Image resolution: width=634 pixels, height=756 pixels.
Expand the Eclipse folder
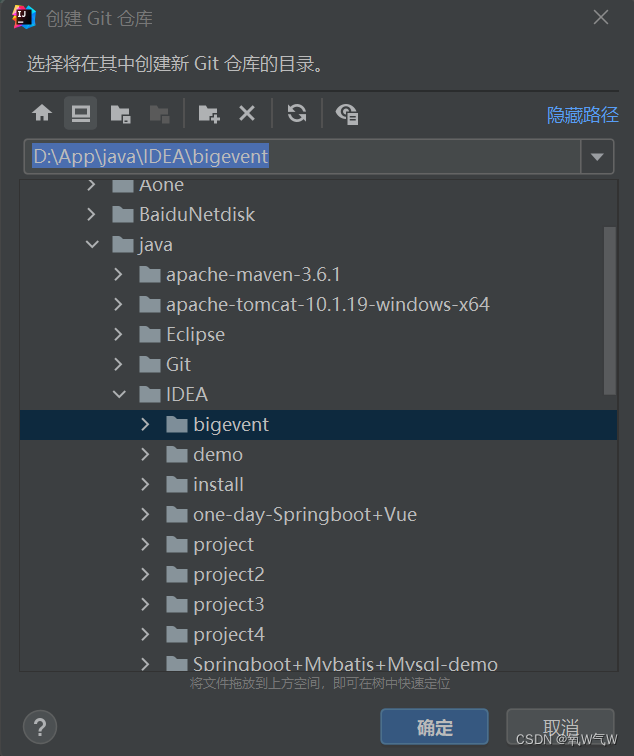pos(119,334)
